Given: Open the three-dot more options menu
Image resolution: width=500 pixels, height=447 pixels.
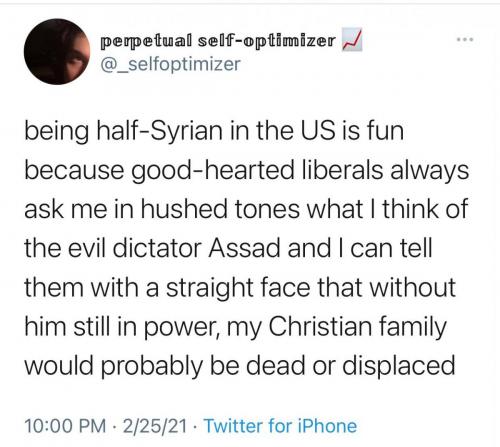Looking at the screenshot, I should [x=465, y=40].
